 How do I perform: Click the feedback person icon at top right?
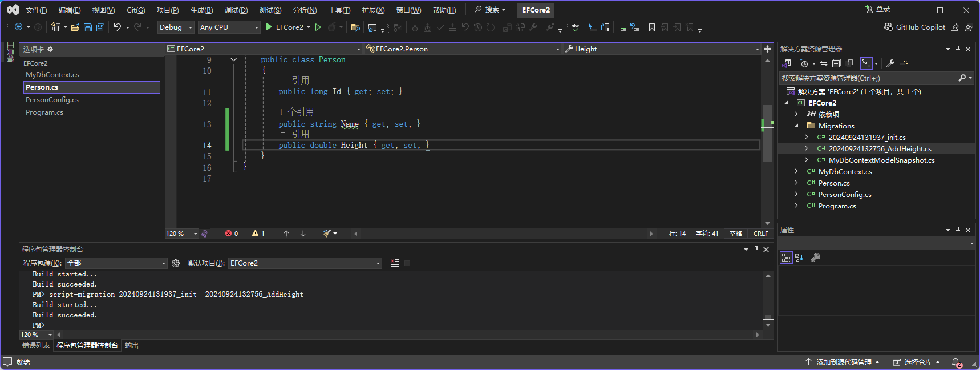click(x=969, y=27)
